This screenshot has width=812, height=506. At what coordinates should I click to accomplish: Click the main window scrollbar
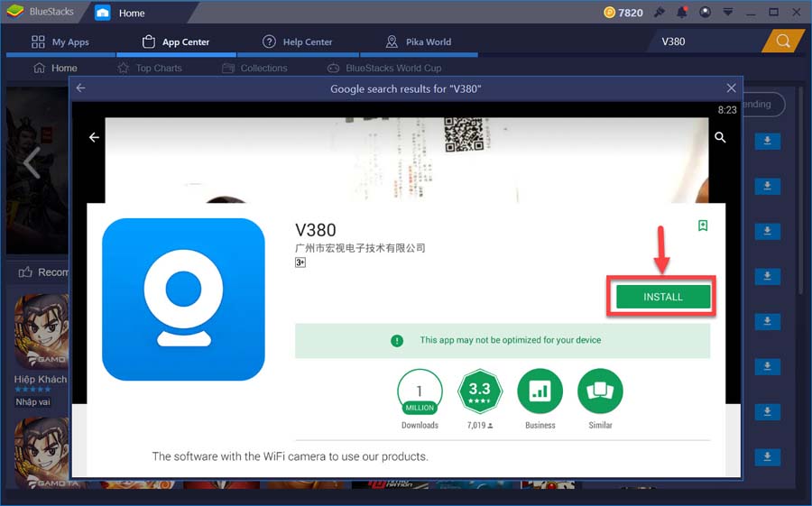802,190
